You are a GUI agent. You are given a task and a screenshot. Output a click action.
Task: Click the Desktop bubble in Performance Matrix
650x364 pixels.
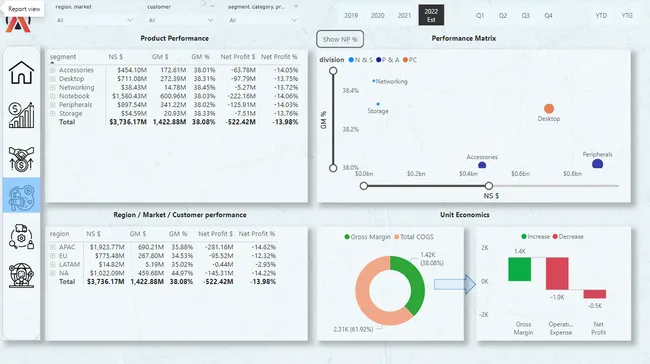(549, 109)
